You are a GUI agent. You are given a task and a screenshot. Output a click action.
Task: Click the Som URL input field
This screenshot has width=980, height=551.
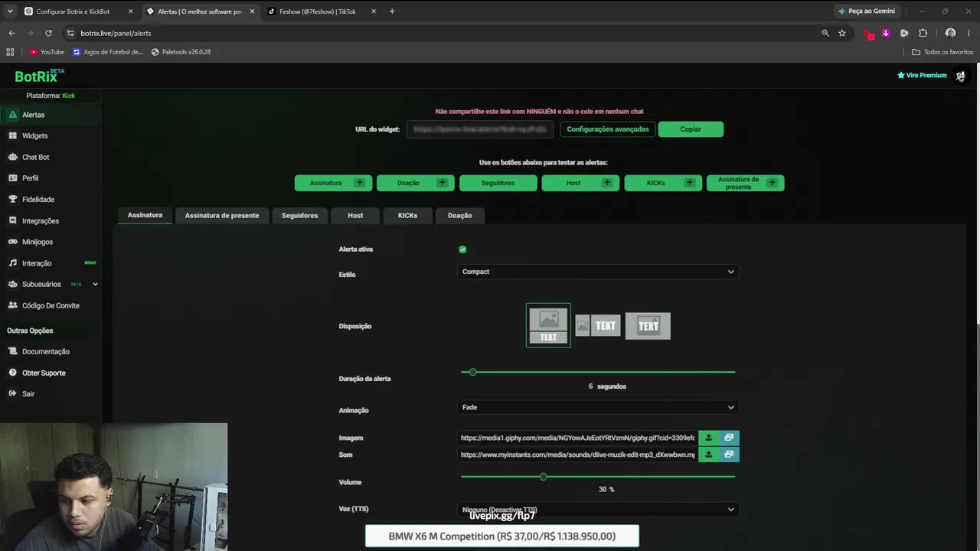(x=578, y=455)
